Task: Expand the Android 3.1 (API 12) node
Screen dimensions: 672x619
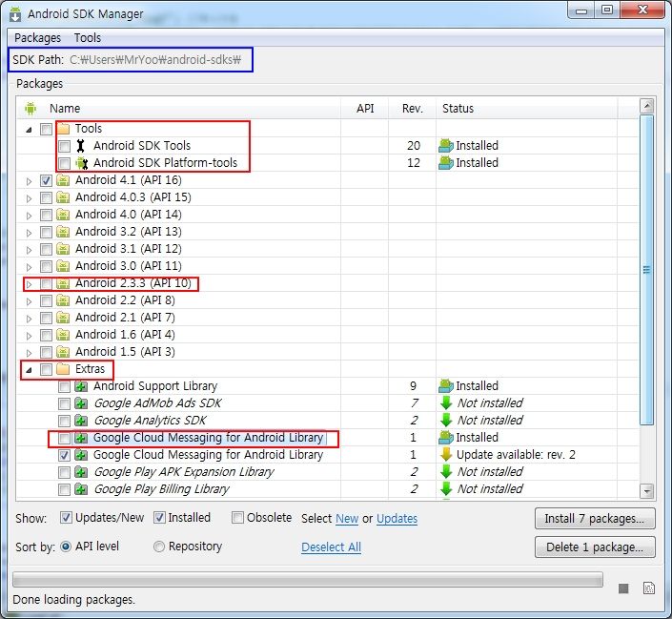Action: point(29,250)
